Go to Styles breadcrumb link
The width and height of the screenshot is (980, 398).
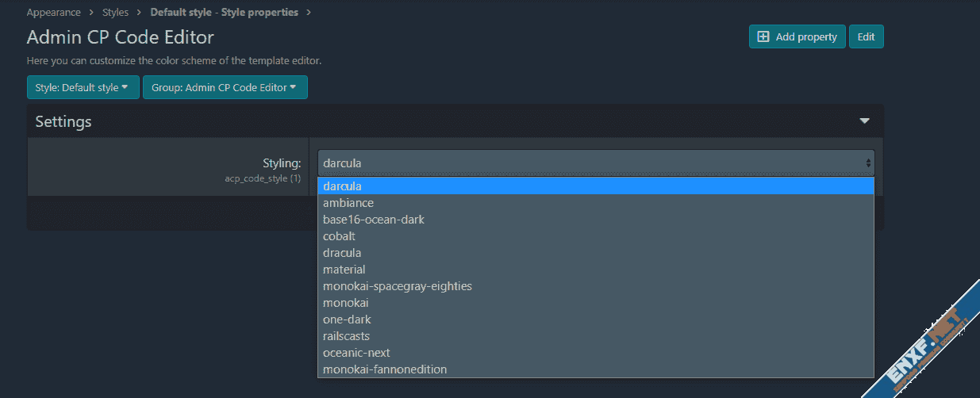coord(115,13)
